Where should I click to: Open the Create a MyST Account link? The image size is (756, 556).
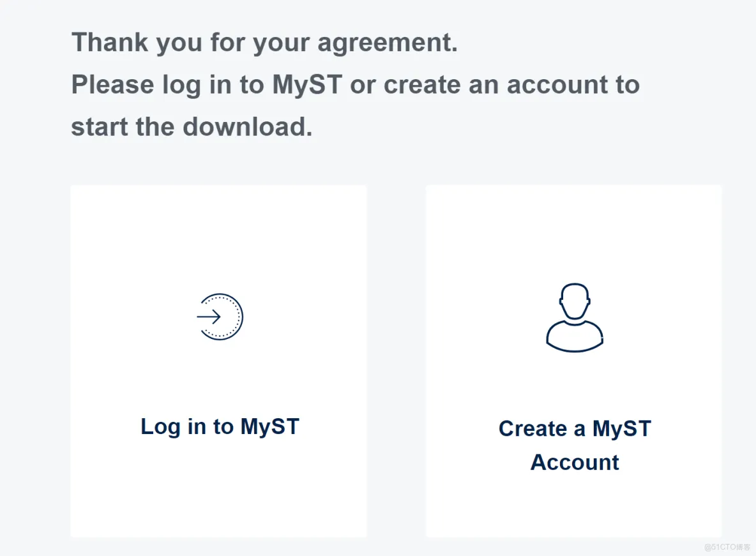coord(575,445)
